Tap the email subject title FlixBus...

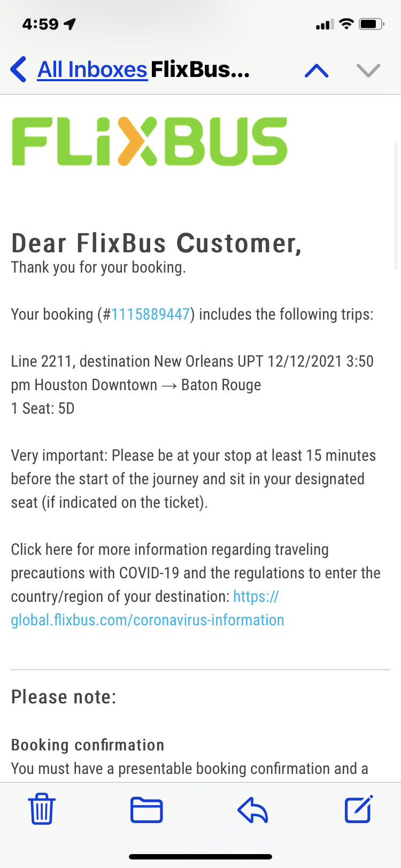pos(200,69)
